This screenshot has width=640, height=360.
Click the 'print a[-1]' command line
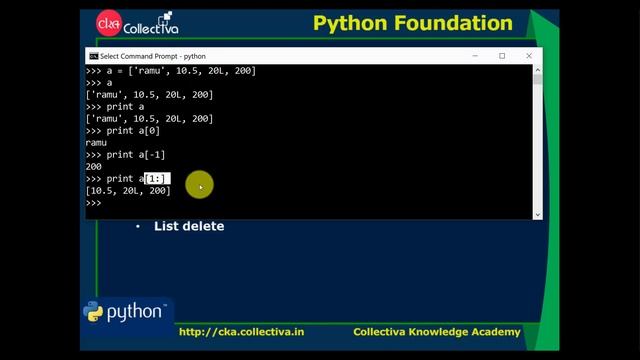[x=125, y=155]
